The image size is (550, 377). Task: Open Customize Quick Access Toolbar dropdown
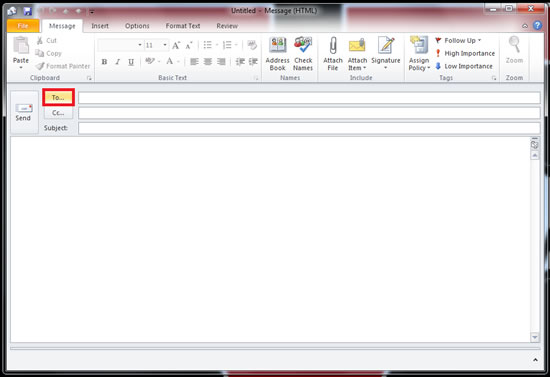pos(92,12)
